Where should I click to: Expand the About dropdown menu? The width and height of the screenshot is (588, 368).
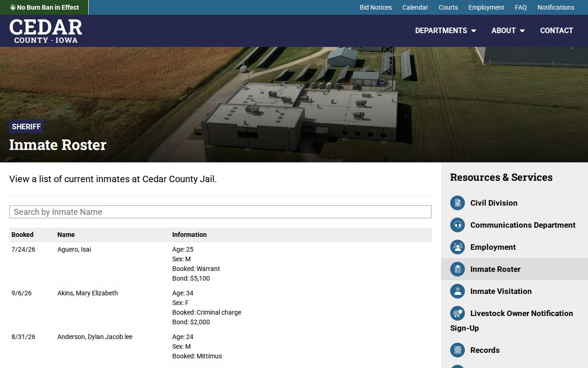(508, 30)
